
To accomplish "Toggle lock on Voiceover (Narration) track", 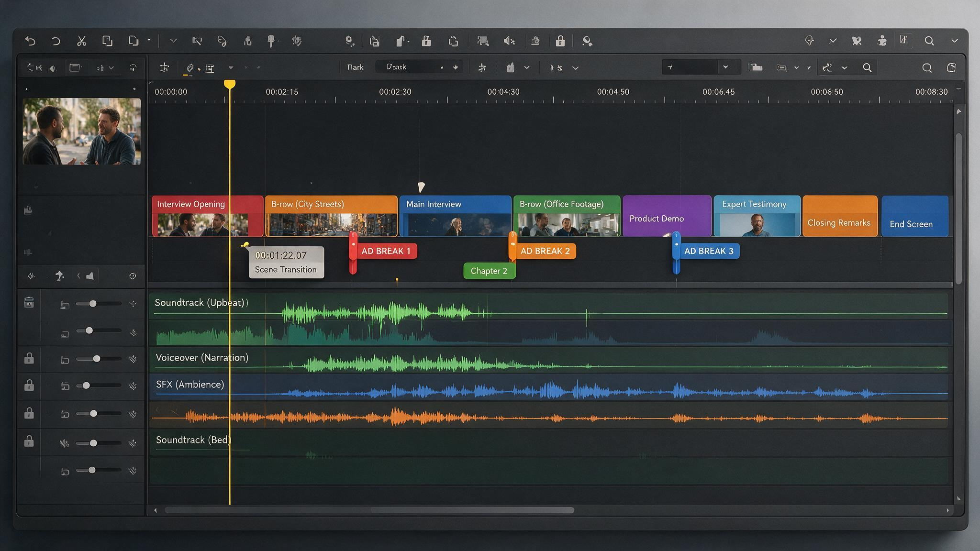I will click(x=29, y=358).
